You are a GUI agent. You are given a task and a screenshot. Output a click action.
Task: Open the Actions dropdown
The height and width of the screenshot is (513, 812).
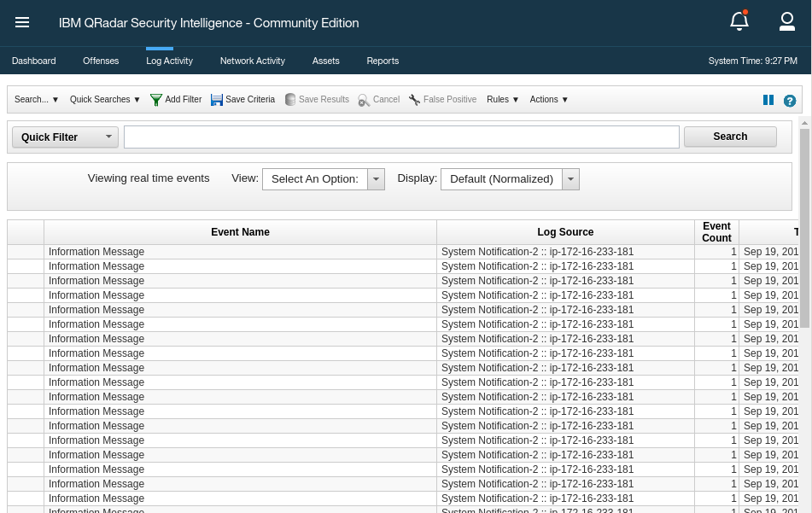[549, 99]
